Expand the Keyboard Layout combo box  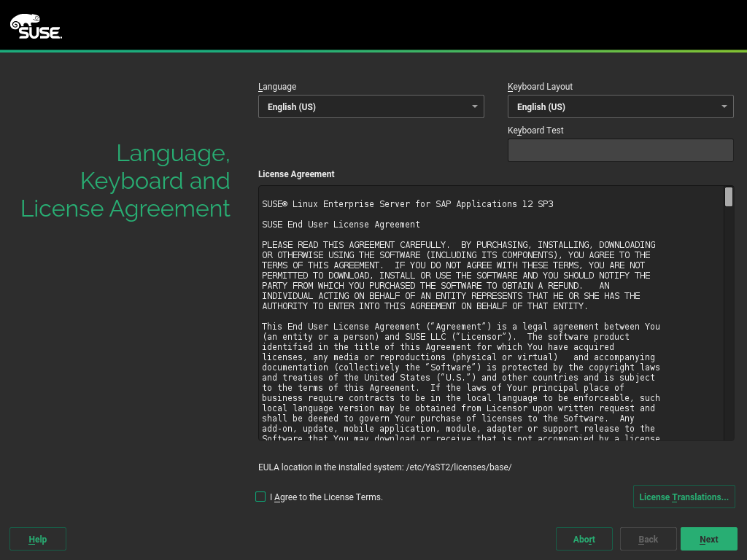pyautogui.click(x=620, y=106)
